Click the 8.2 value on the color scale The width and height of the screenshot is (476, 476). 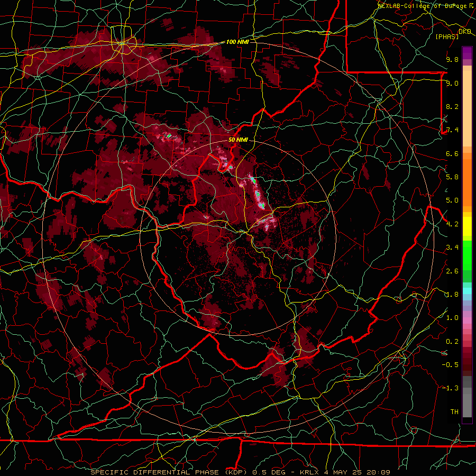[452, 106]
